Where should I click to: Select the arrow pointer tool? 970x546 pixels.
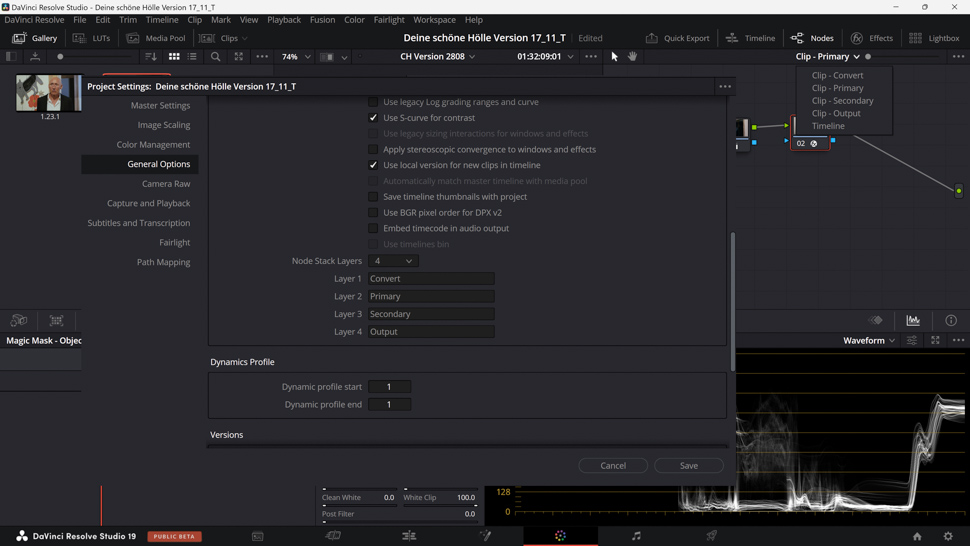click(x=614, y=56)
